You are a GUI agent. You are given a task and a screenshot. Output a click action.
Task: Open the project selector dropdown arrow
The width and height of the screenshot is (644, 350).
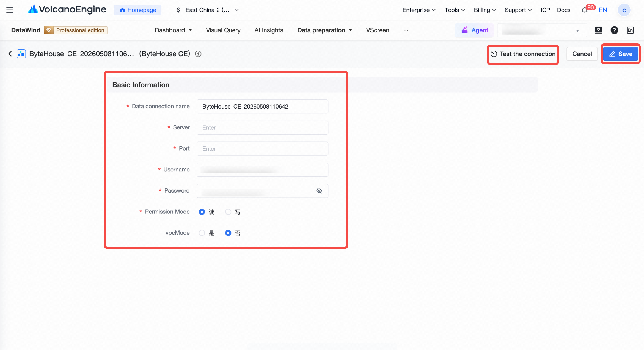coord(577,30)
